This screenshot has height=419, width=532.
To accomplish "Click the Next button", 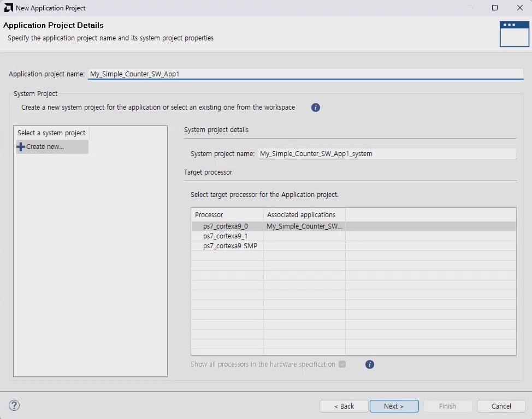I will pos(394,406).
